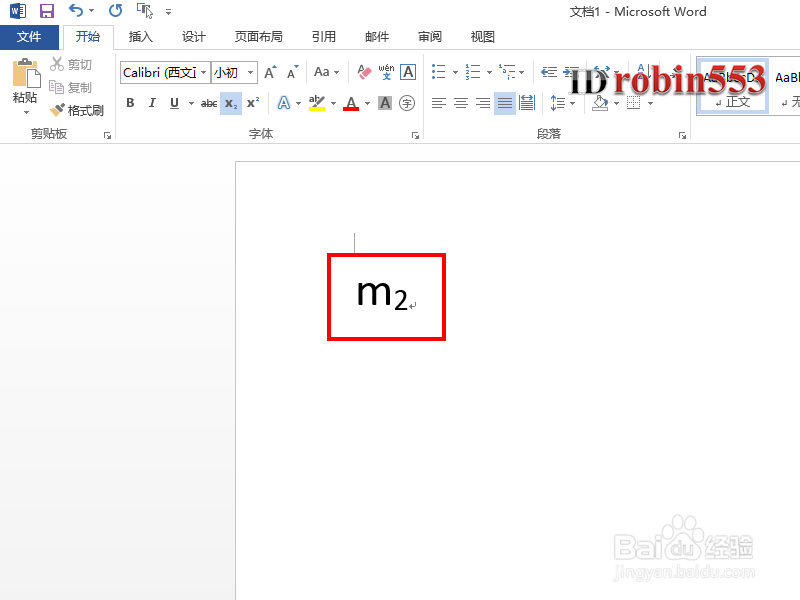This screenshot has width=800, height=600.
Task: Toggle Strikethrough (abc) formatting
Action: coord(209,103)
